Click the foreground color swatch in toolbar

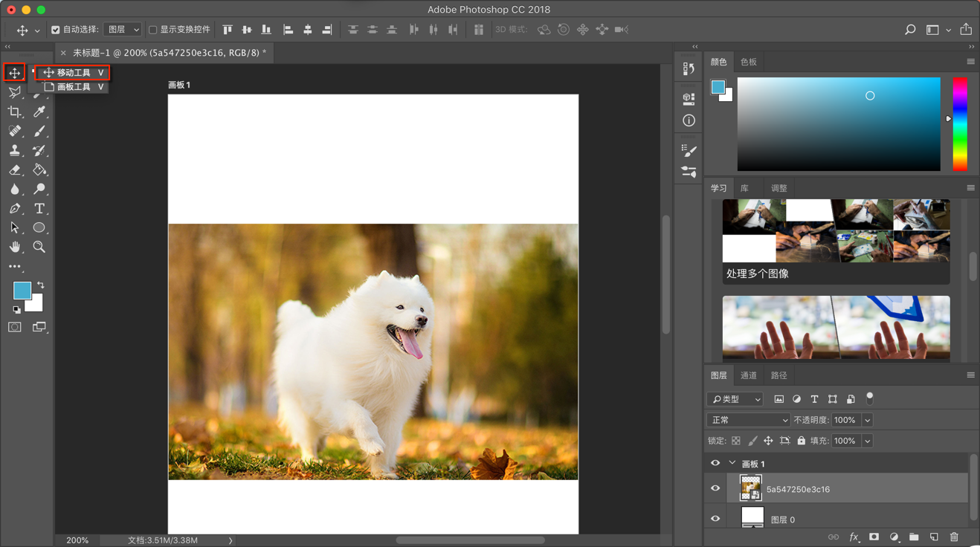22,290
